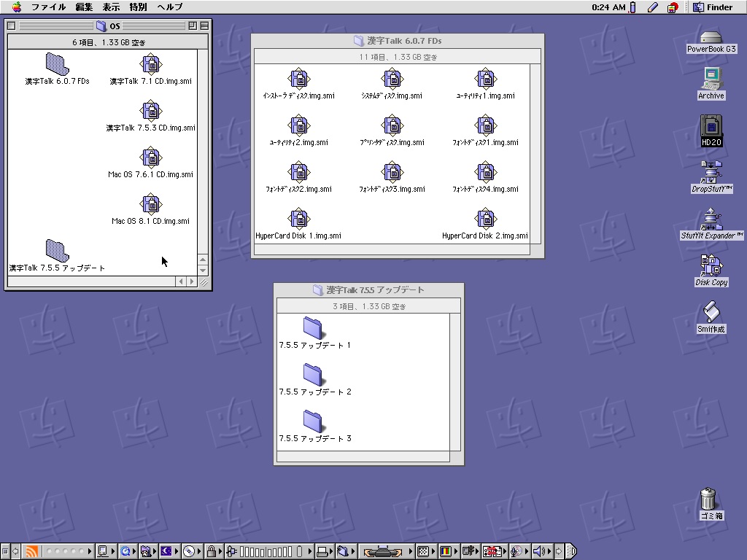Viewport: 747px width, 560px height.
Task: Click the scroll right arrow in OS window
Action: [192, 281]
